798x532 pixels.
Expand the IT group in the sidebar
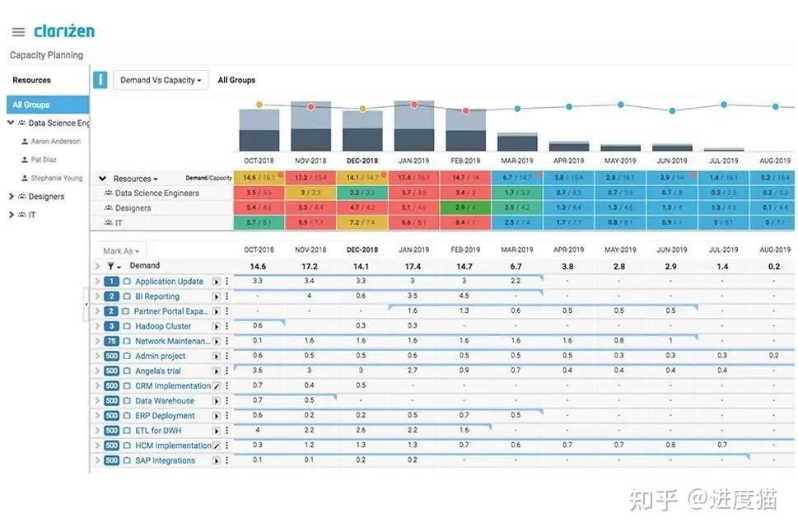point(11,214)
